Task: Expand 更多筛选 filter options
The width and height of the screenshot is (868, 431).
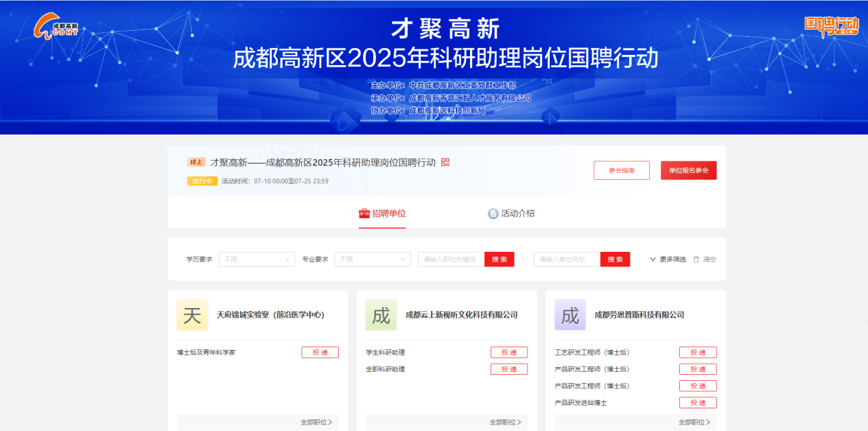Action: click(668, 259)
